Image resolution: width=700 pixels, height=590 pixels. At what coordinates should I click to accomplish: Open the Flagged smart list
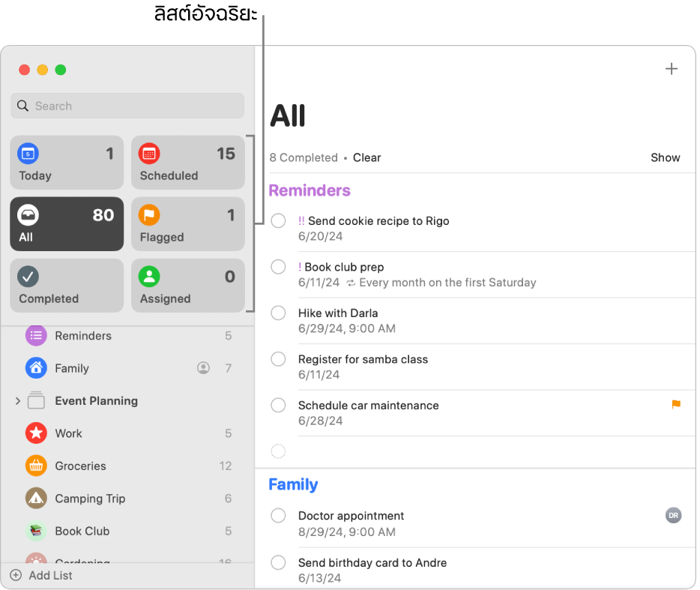(188, 223)
